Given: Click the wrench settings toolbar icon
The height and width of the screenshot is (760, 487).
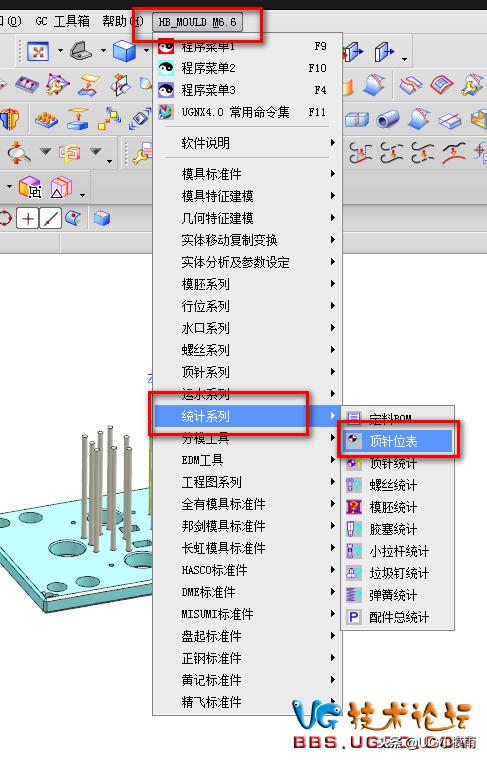Looking at the screenshot, I should [142, 153].
